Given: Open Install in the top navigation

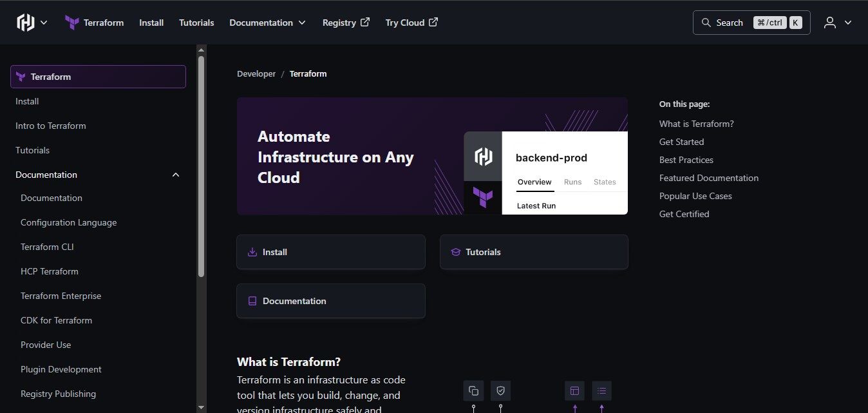Looking at the screenshot, I should tap(151, 23).
